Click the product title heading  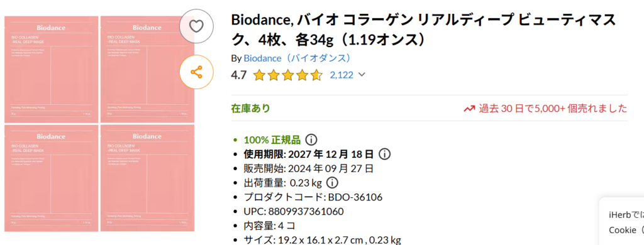pos(424,30)
